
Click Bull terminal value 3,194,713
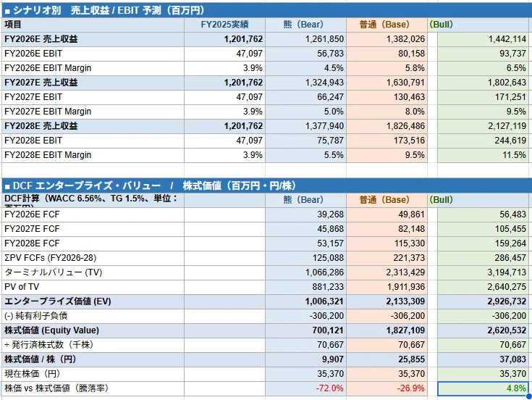click(x=507, y=272)
